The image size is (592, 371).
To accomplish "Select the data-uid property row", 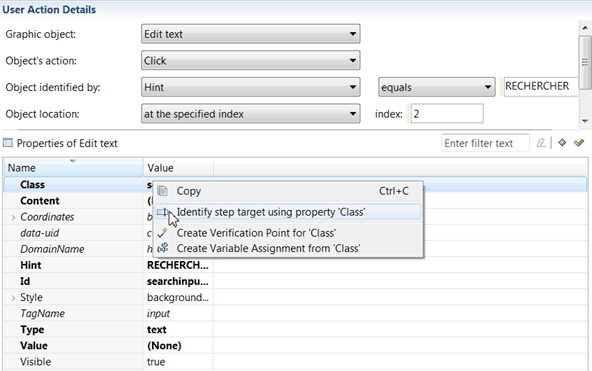I will coord(295,233).
